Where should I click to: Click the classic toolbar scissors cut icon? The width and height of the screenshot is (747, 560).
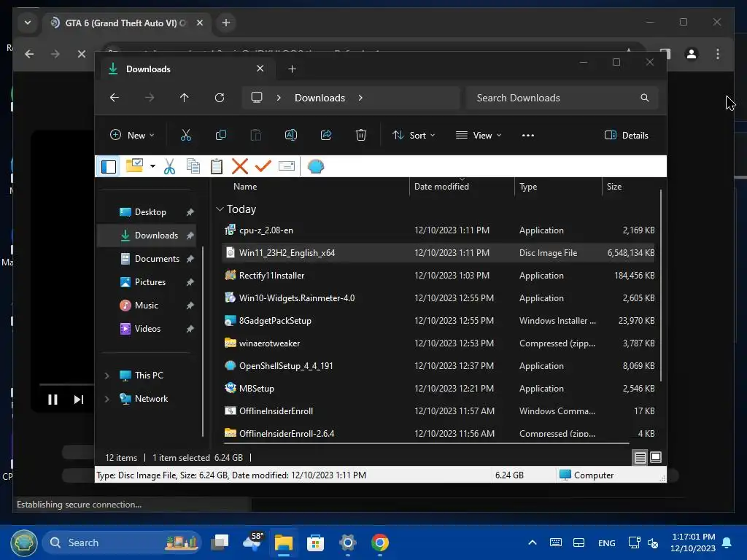point(169,166)
